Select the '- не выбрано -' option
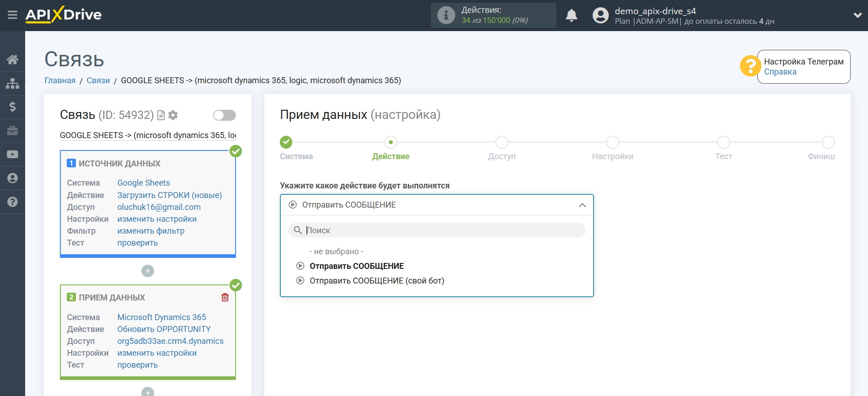 [337, 252]
